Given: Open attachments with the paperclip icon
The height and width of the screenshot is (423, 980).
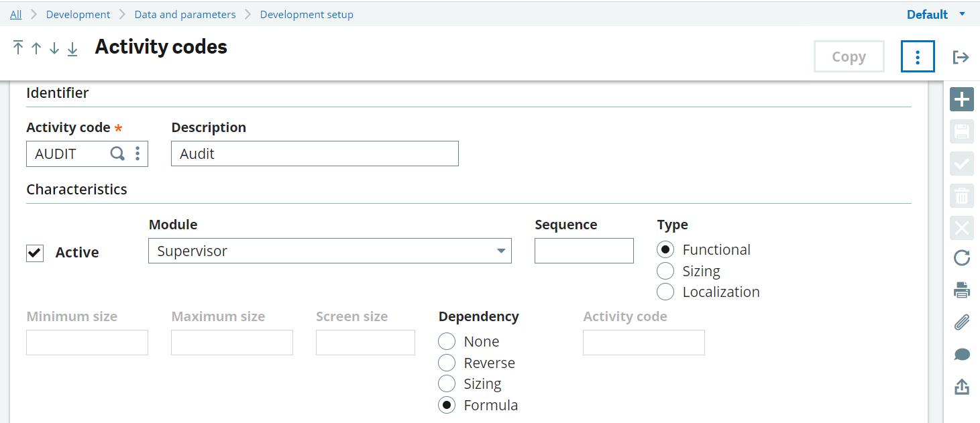Looking at the screenshot, I should 961,322.
